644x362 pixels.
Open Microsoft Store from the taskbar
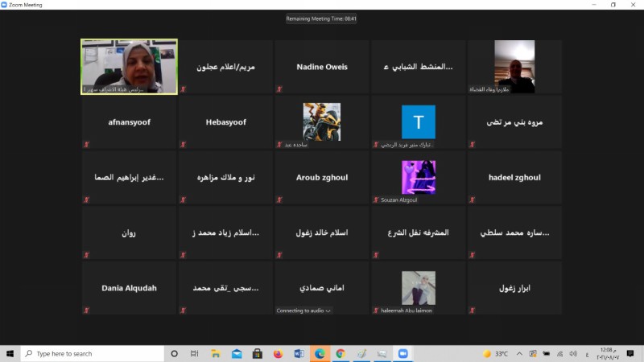coord(257,353)
